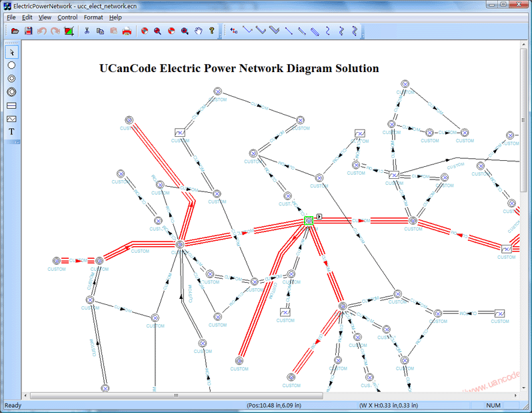The width and height of the screenshot is (532, 413).
Task: Expand the link toolbar overflow arrow
Action: [363, 32]
